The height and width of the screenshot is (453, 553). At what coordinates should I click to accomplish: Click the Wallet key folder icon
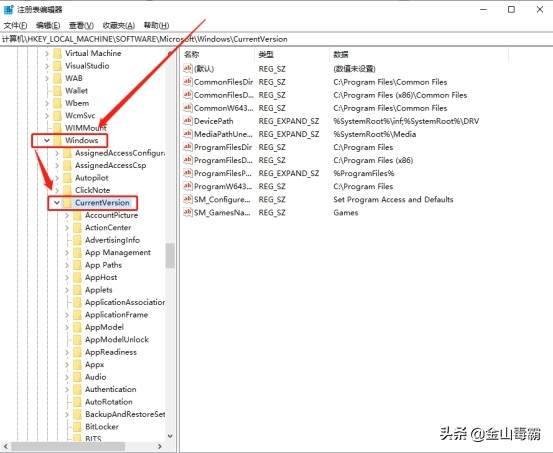tap(57, 91)
